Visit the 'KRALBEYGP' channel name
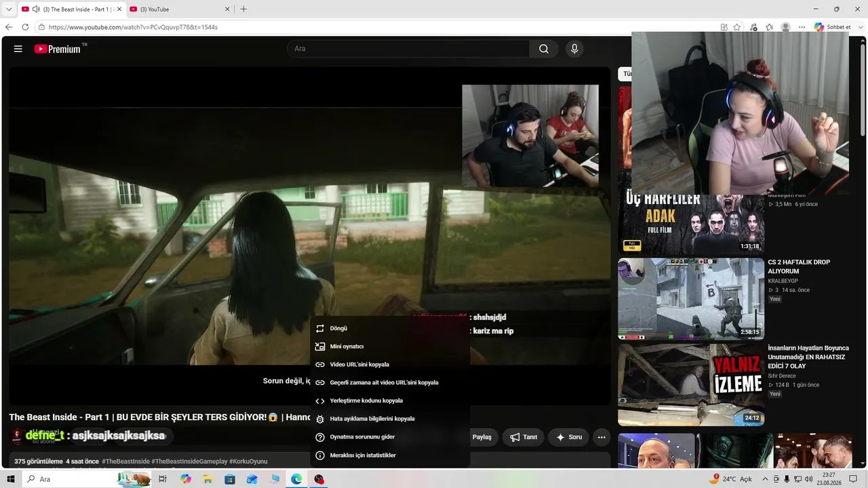Image resolution: width=868 pixels, height=488 pixels. 783,281
